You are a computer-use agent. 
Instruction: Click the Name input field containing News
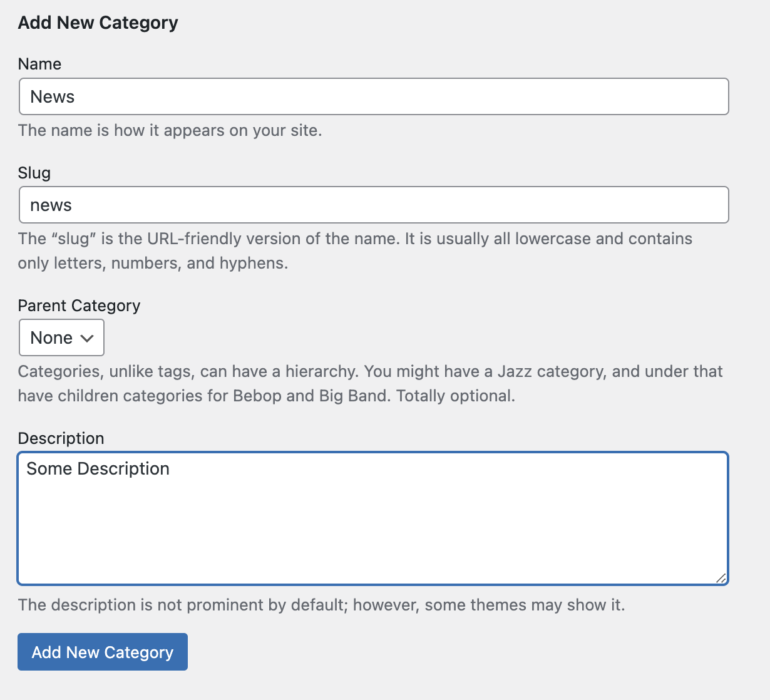click(x=374, y=96)
